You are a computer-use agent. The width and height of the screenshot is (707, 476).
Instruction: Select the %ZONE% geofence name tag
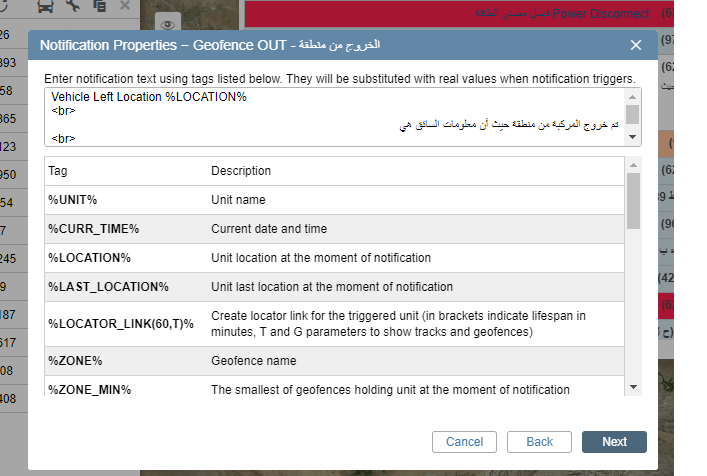(x=75, y=360)
